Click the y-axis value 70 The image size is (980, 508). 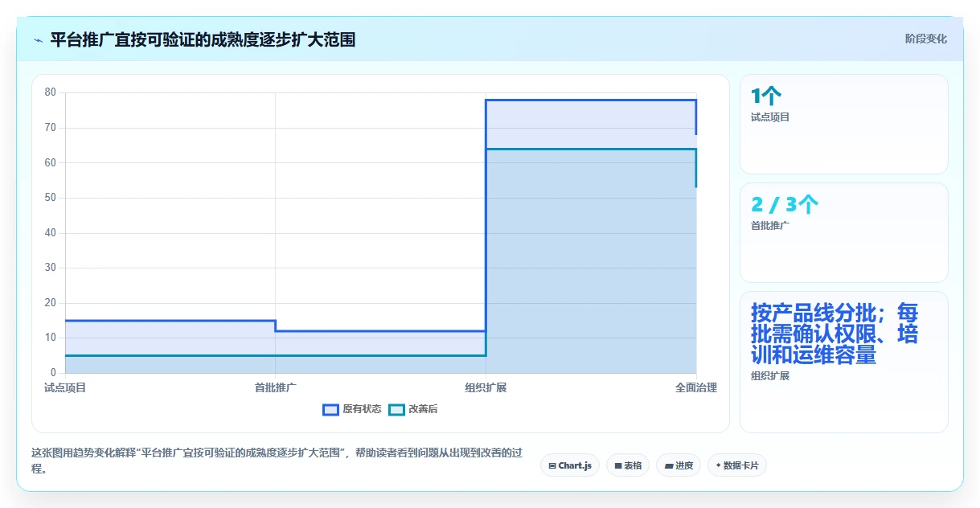[51, 128]
